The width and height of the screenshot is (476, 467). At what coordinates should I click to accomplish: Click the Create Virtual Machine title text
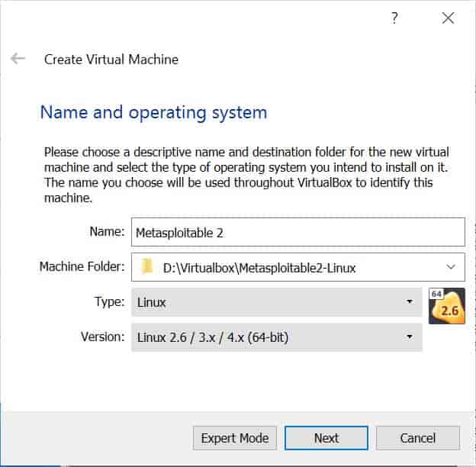click(111, 60)
